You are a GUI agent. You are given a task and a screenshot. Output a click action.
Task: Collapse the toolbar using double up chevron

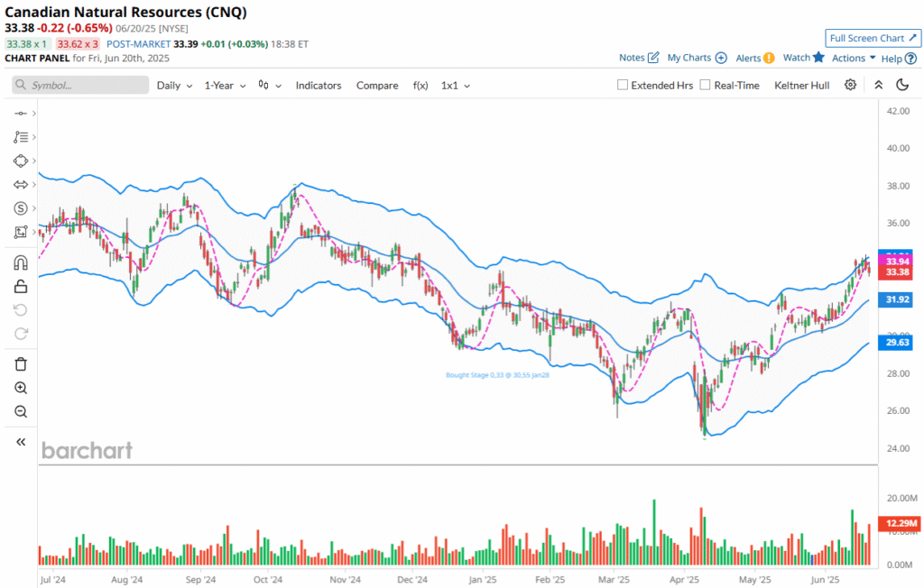[x=878, y=85]
